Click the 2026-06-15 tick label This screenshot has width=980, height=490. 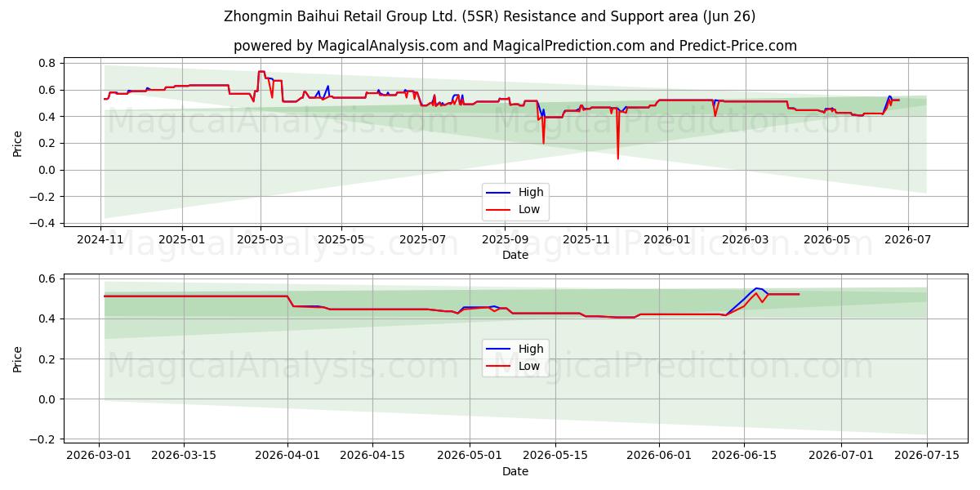coord(743,456)
